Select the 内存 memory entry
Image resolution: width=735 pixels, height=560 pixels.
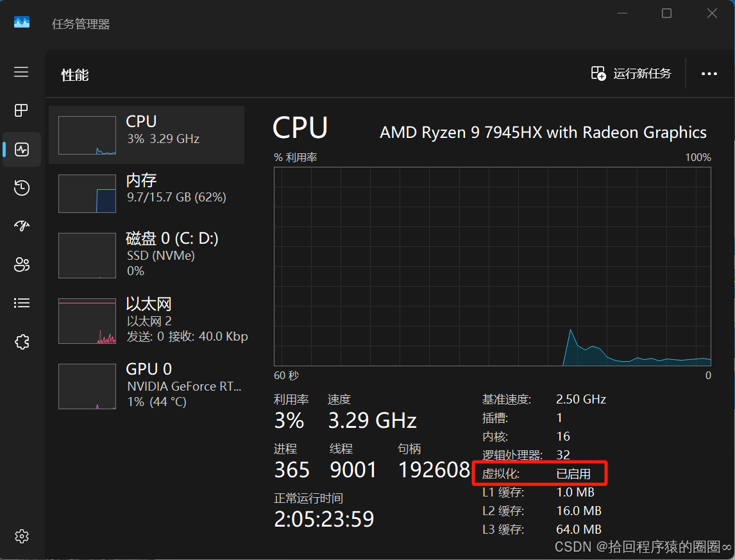click(147, 193)
